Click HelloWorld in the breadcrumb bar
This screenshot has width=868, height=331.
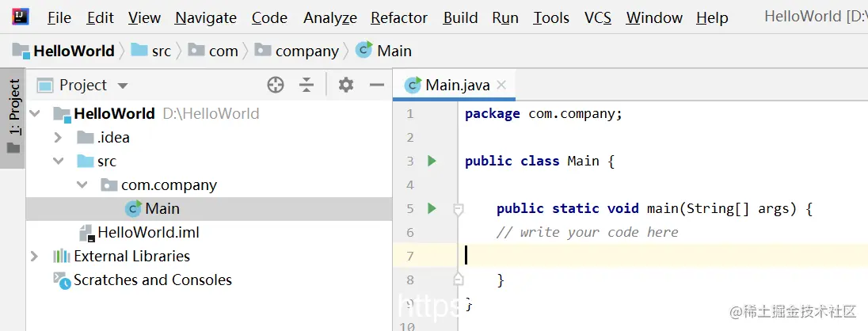point(63,51)
